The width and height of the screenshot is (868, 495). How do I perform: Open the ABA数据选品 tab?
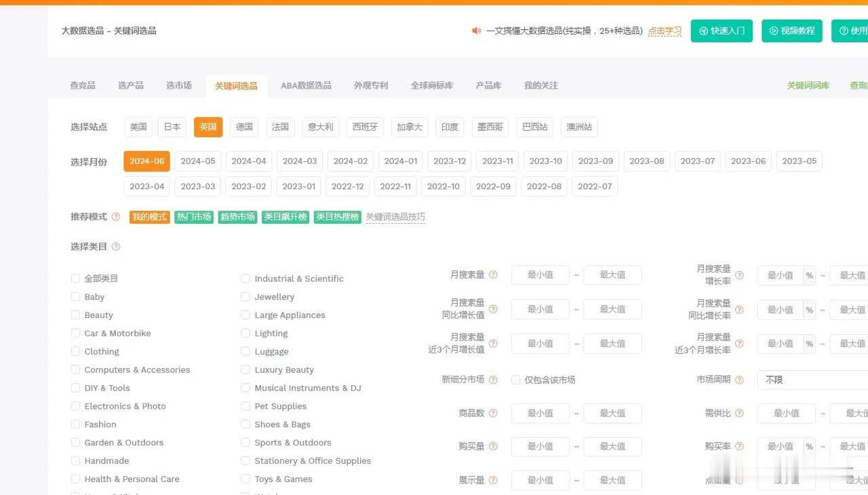coord(306,85)
